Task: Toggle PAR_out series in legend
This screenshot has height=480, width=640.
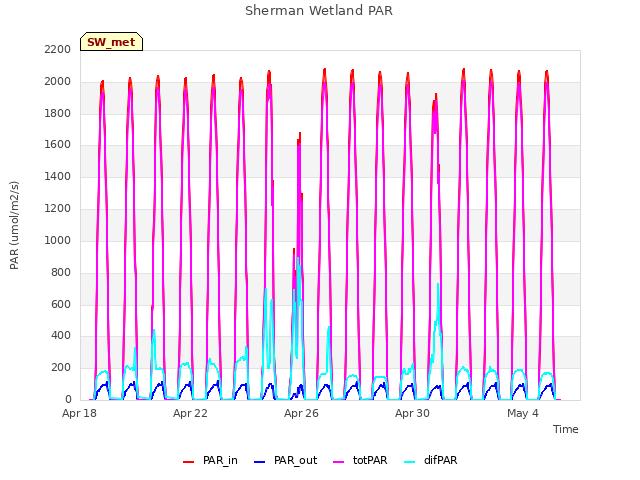Action: pyautogui.click(x=285, y=460)
